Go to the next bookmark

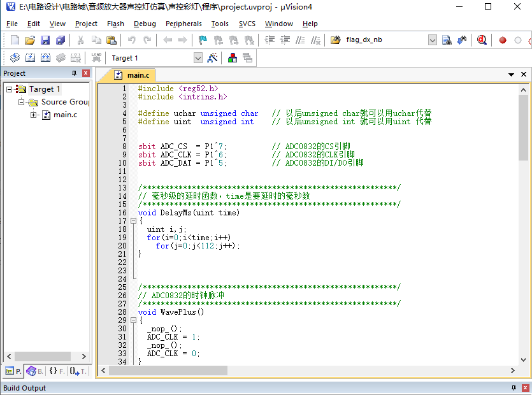click(x=234, y=40)
